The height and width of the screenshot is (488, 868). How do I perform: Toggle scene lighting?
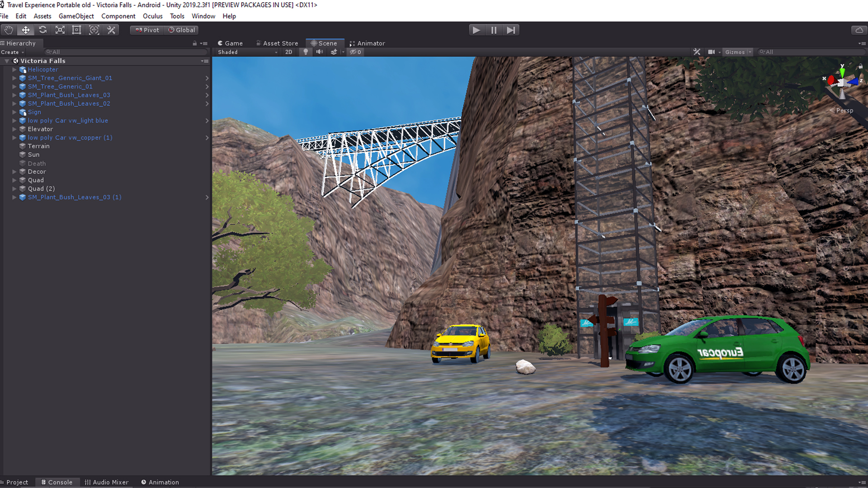click(306, 52)
